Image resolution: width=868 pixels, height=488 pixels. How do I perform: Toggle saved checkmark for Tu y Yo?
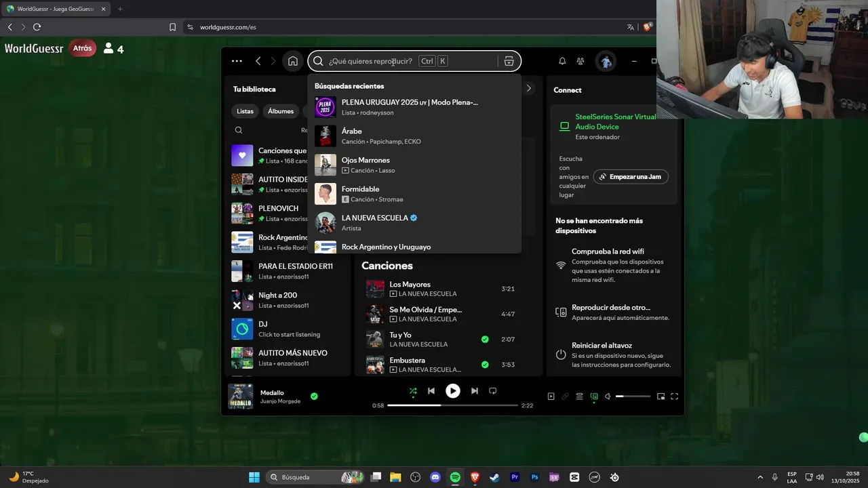485,340
